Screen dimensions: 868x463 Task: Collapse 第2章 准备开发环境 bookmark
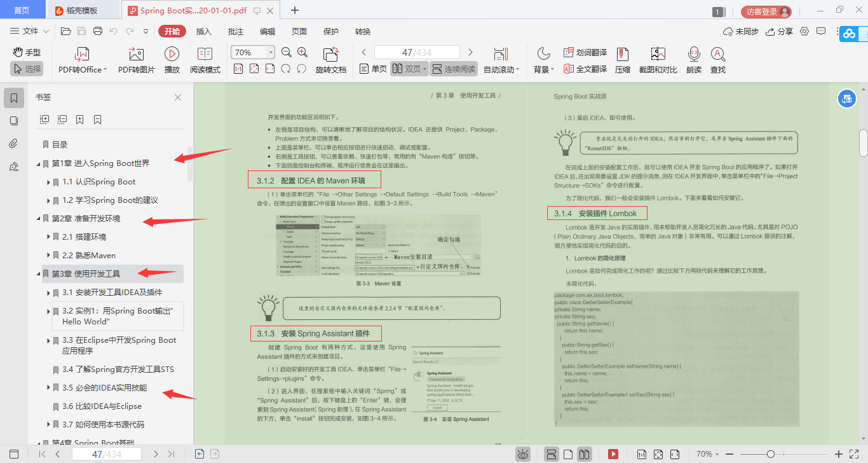tap(38, 219)
